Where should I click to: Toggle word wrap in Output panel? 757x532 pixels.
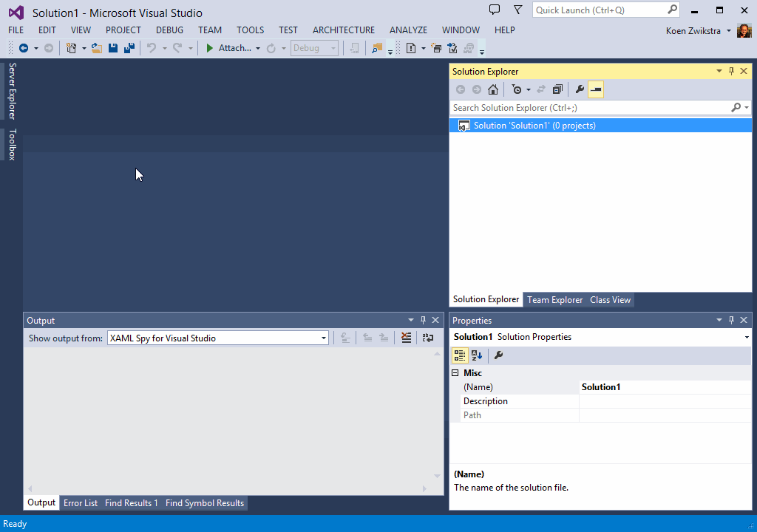428,338
